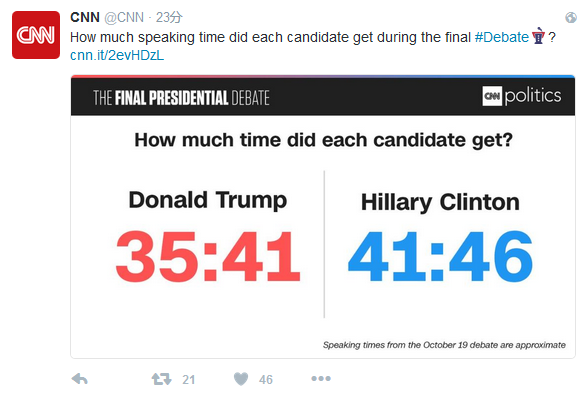
Task: Open the tweet's 23分 timestamp
Action: (x=169, y=17)
